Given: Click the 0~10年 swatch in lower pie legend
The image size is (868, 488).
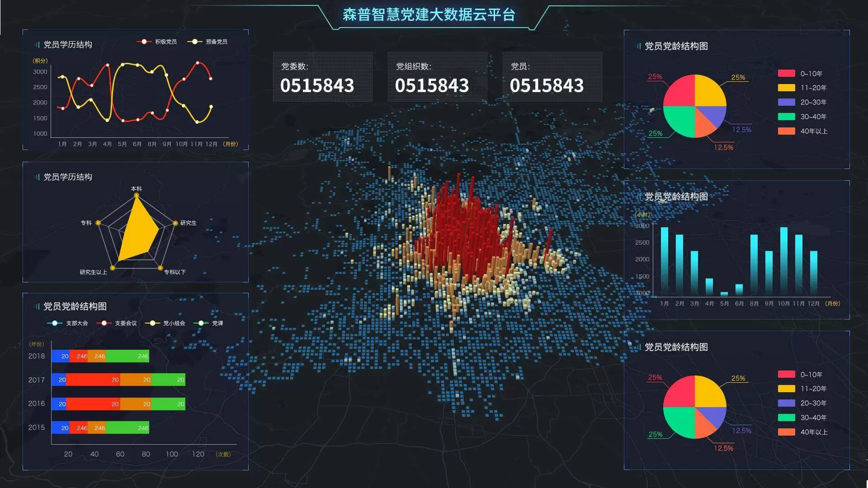Looking at the screenshot, I should 786,374.
